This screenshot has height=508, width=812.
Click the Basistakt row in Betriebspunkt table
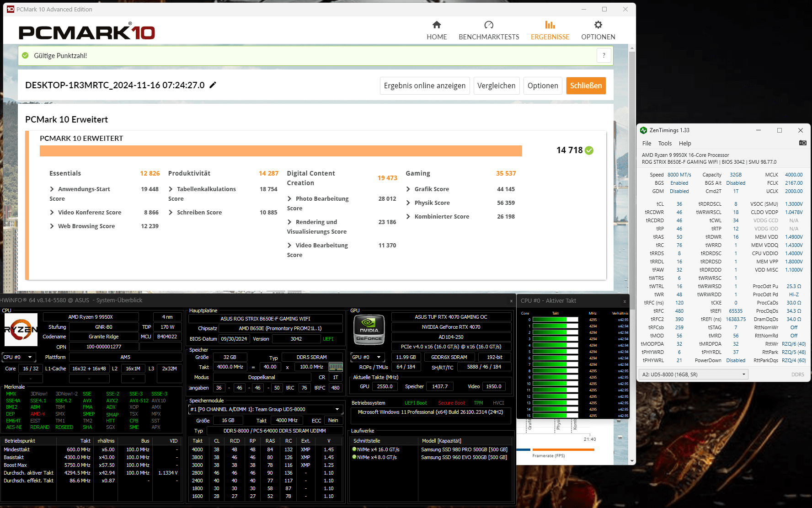click(91, 457)
